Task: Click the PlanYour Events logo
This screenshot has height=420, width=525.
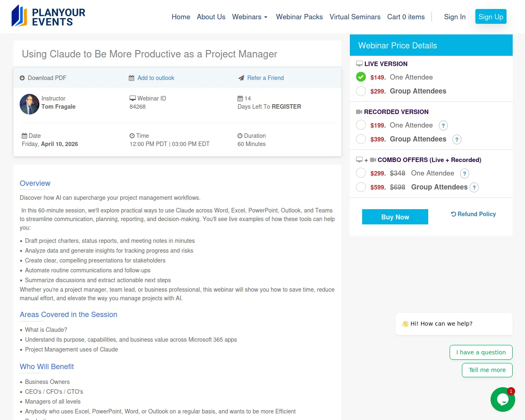Action: click(x=48, y=16)
